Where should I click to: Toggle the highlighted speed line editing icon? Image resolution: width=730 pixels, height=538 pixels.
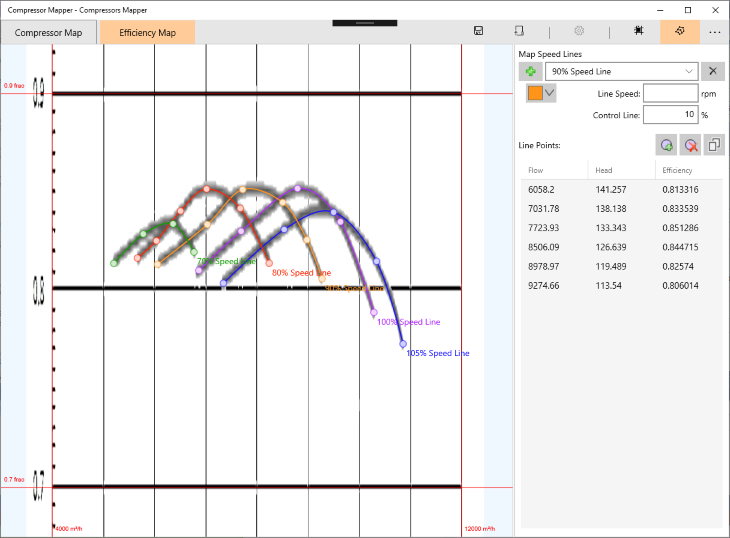pos(680,32)
